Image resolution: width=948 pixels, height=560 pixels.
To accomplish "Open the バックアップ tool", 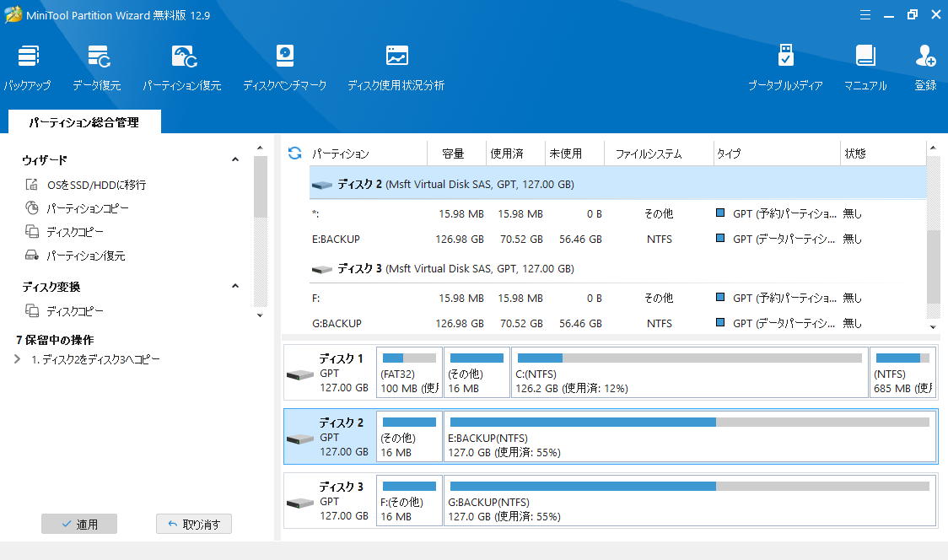I will click(27, 67).
